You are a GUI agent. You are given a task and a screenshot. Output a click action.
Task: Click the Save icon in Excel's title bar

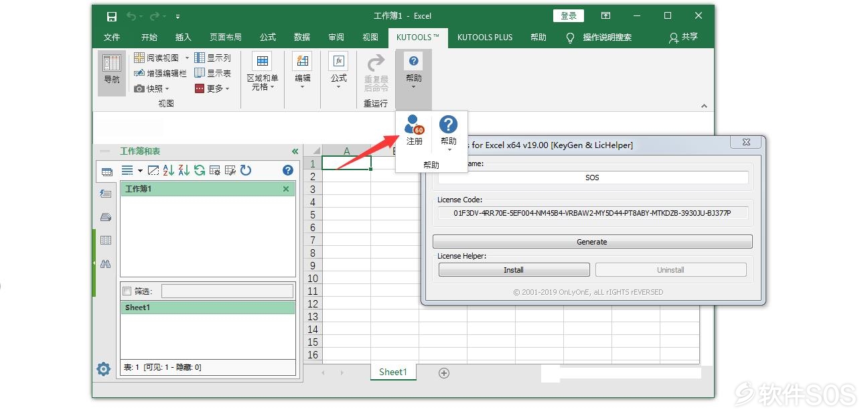coord(112,16)
